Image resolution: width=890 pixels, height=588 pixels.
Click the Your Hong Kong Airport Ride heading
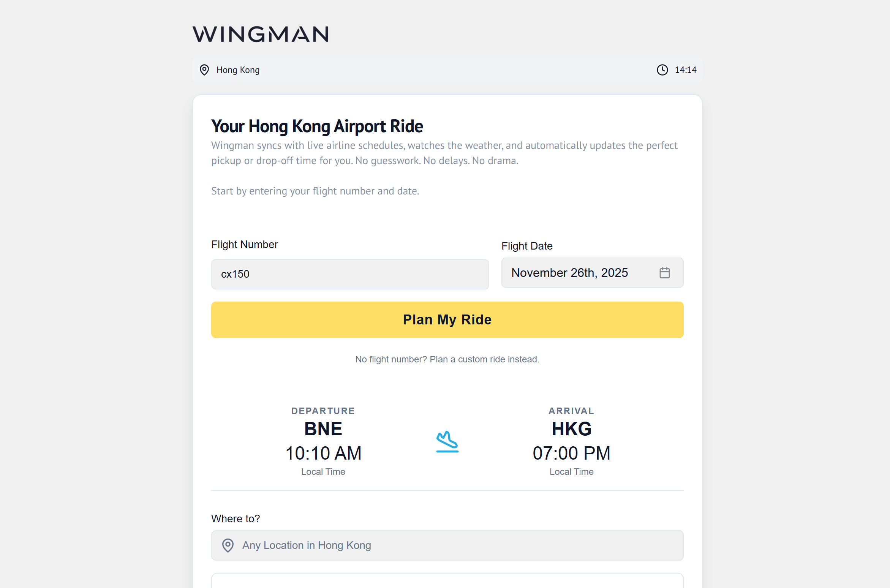317,126
